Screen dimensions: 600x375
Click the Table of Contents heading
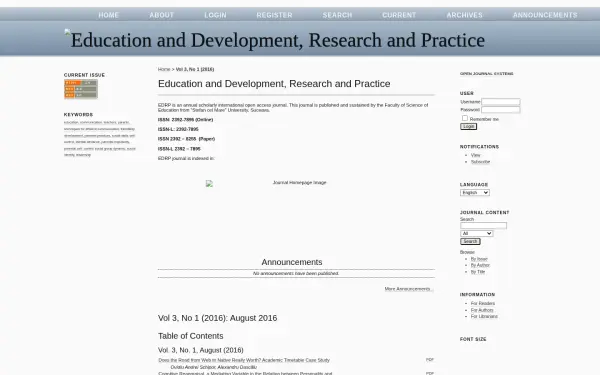(191, 336)
